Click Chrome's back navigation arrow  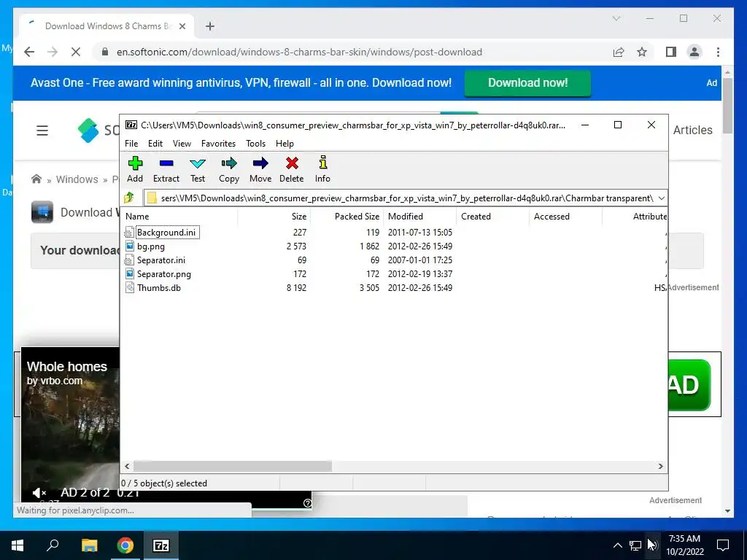pos(29,52)
